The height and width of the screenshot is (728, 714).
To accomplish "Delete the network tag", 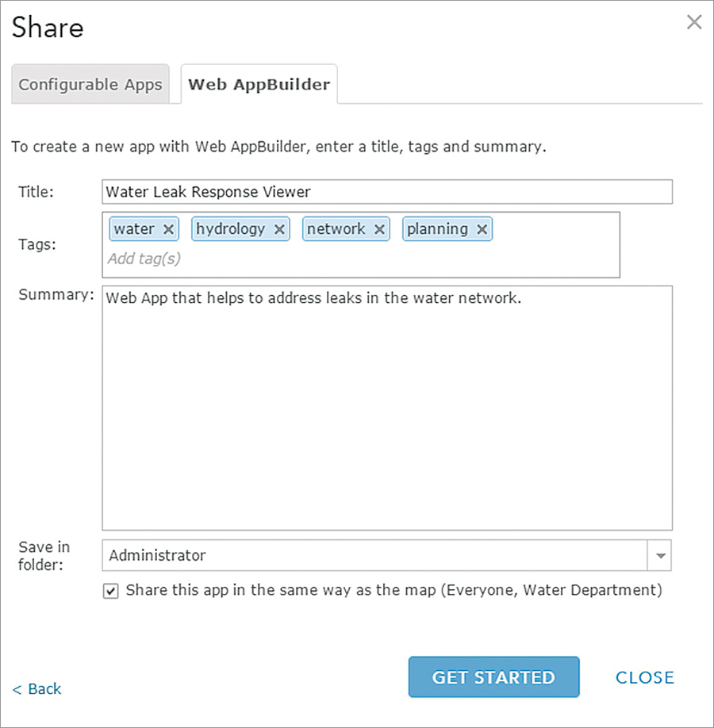I will [x=379, y=229].
